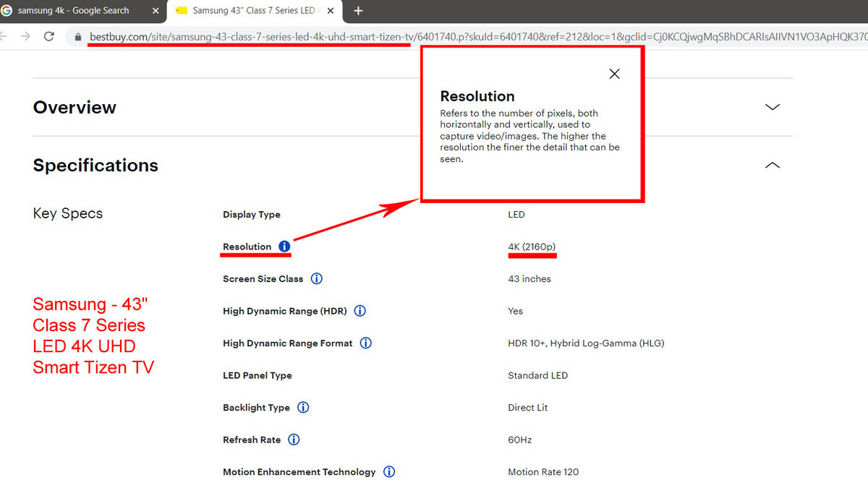868x488 pixels.
Task: Google favicon on first tab
Action: [x=7, y=11]
